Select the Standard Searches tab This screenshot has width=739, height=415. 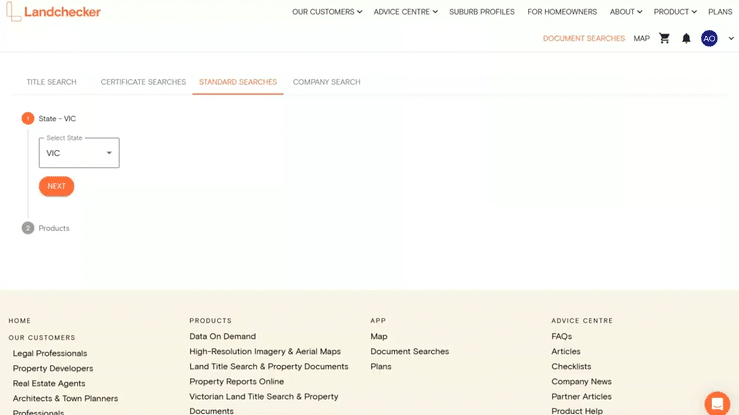click(238, 82)
